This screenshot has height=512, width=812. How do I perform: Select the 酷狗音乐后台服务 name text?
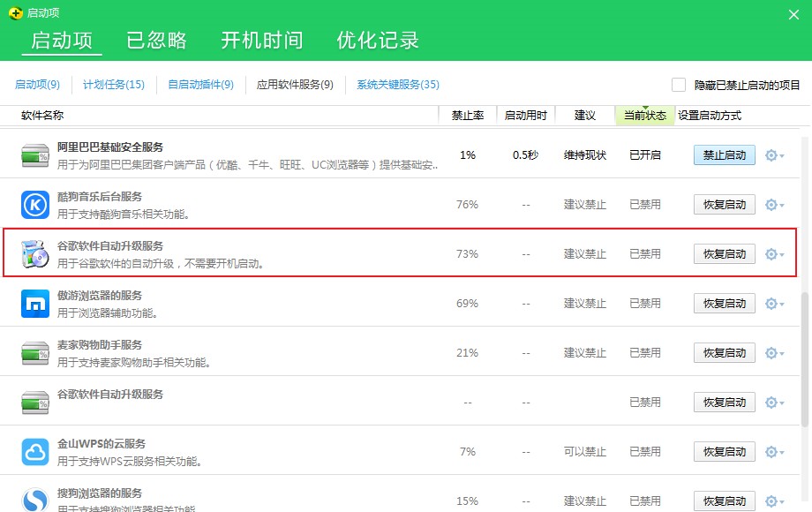[100, 197]
